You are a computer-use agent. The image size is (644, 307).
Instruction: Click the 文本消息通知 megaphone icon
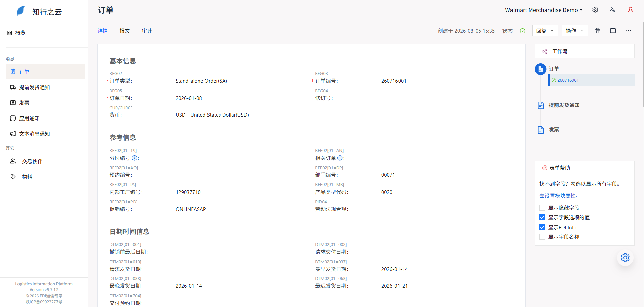point(13,134)
